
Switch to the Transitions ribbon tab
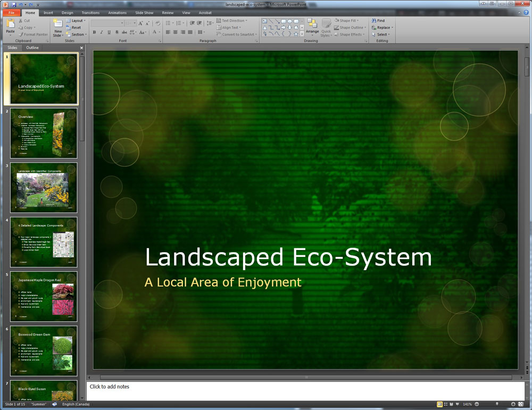(x=90, y=12)
